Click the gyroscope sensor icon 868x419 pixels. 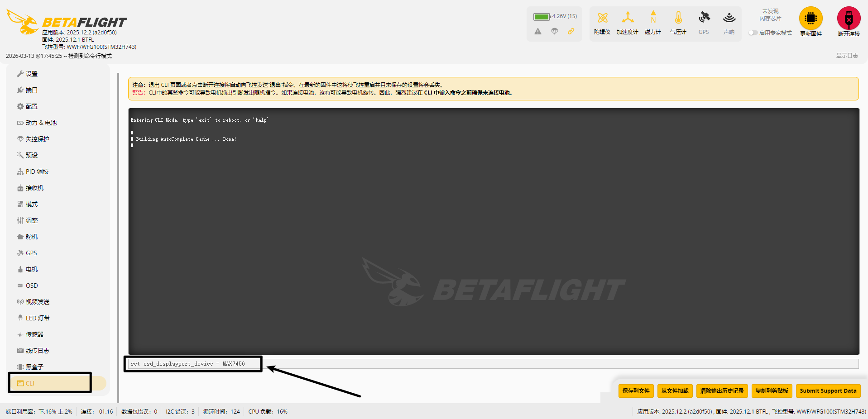point(602,18)
